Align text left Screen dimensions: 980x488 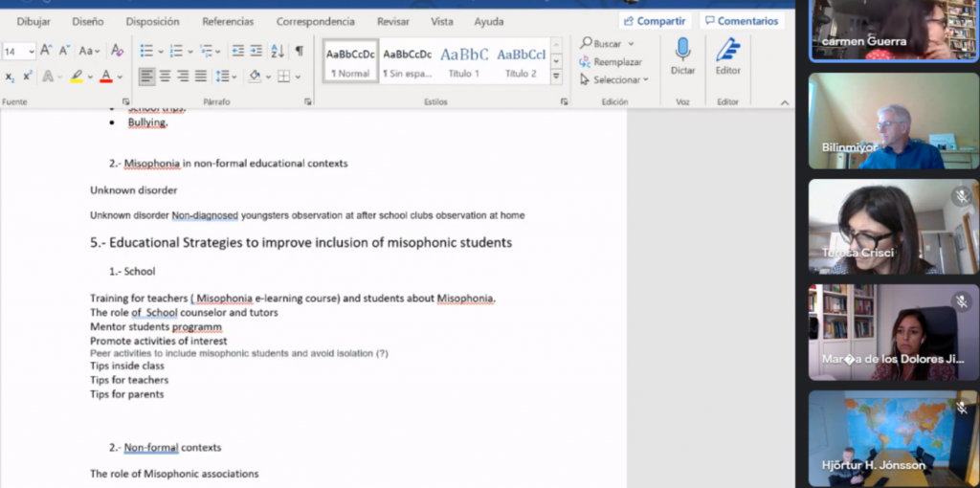point(146,77)
